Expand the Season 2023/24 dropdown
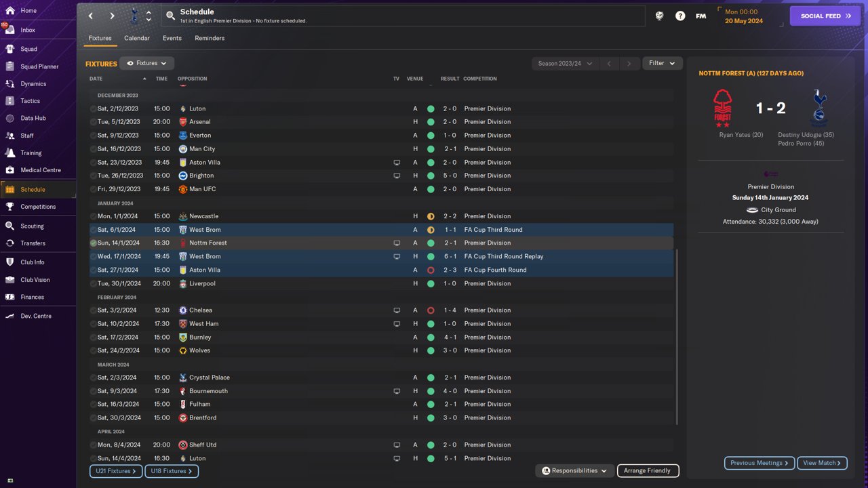868x488 pixels. point(565,63)
